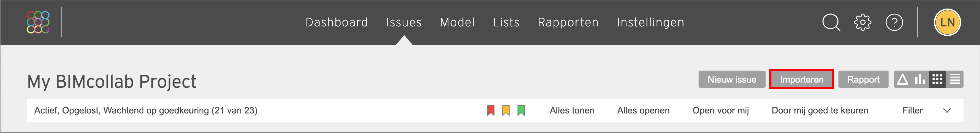Expand the Filter chevron arrow
The width and height of the screenshot is (980, 133).
click(x=947, y=111)
